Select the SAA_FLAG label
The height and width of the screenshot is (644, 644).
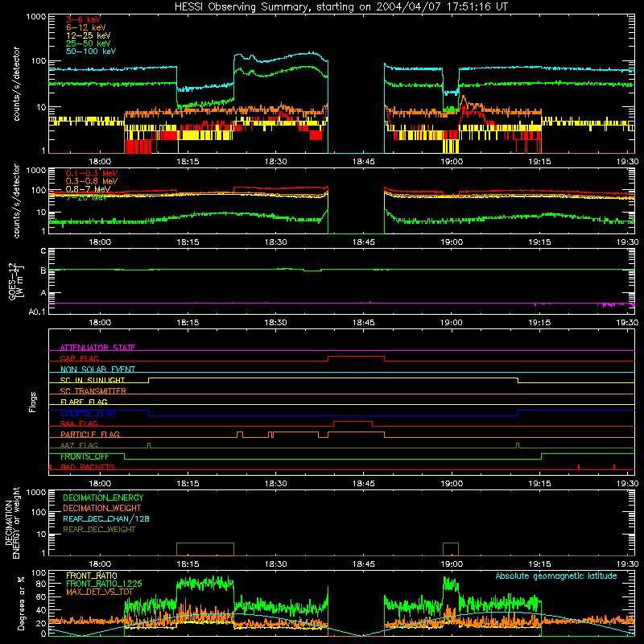pos(79,423)
